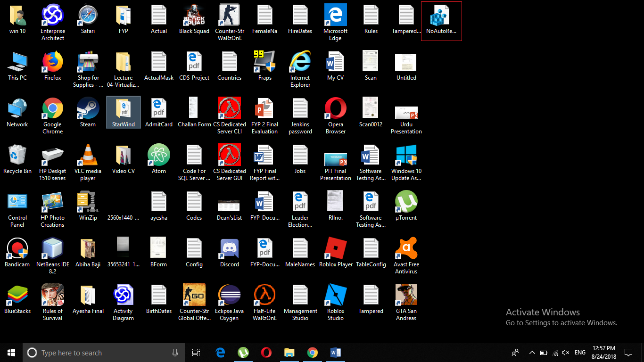Toggle mute via the volume tray icon
The image size is (644, 362).
tap(565, 353)
